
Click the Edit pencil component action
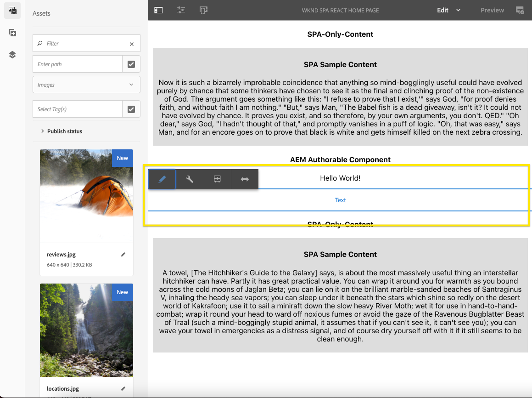pos(162,179)
